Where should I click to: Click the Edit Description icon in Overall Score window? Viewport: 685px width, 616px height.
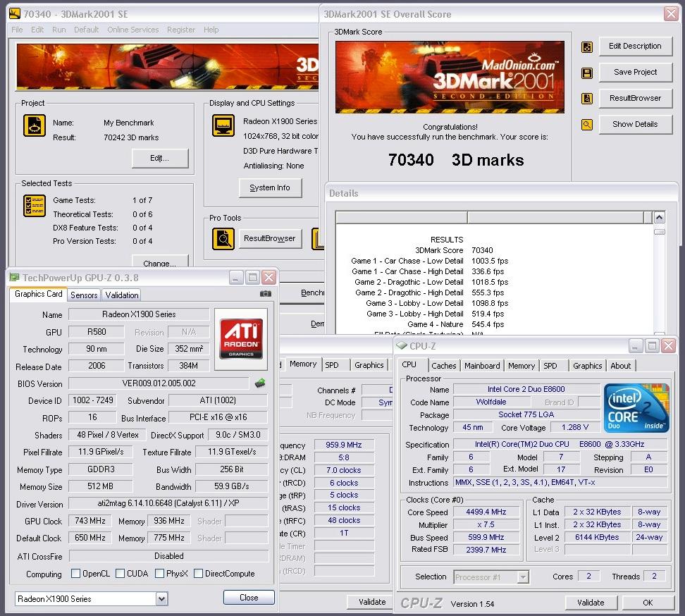587,47
